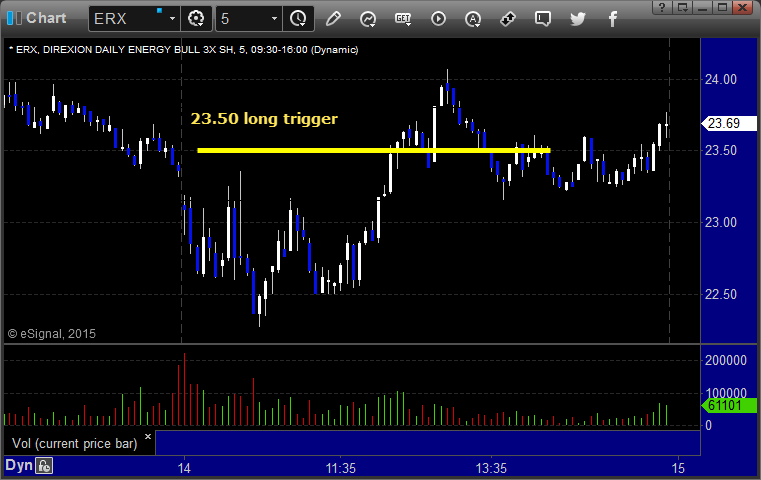Viewport: 761px width, 480px height.
Task: Click the play replay button icon
Action: [438, 19]
